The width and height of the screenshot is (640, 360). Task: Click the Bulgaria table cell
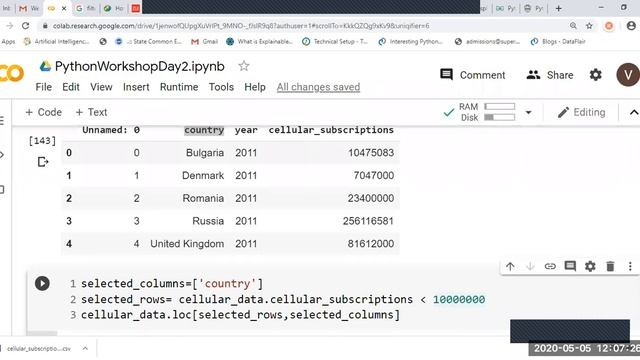coord(205,153)
